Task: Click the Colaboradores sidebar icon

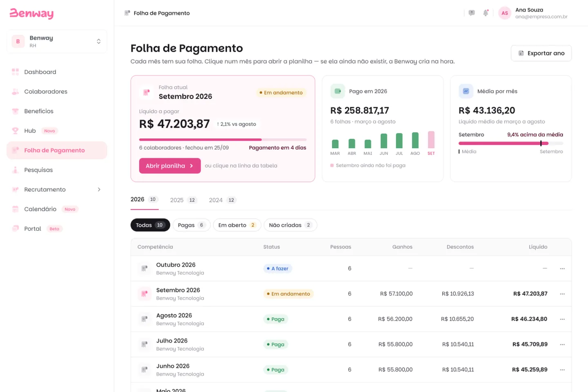Action: pyautogui.click(x=16, y=91)
